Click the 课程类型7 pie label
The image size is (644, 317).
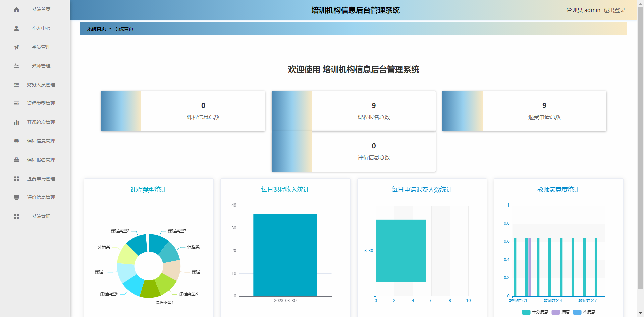tap(177, 231)
